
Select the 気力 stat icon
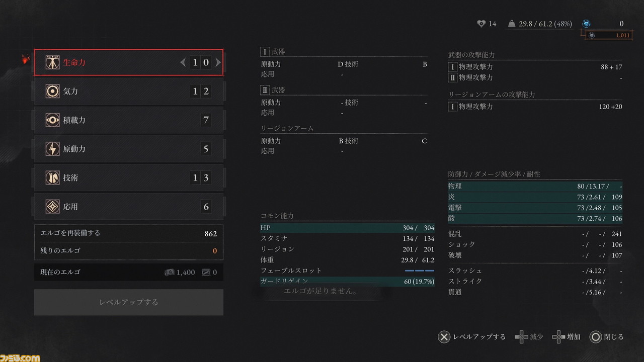(x=52, y=91)
